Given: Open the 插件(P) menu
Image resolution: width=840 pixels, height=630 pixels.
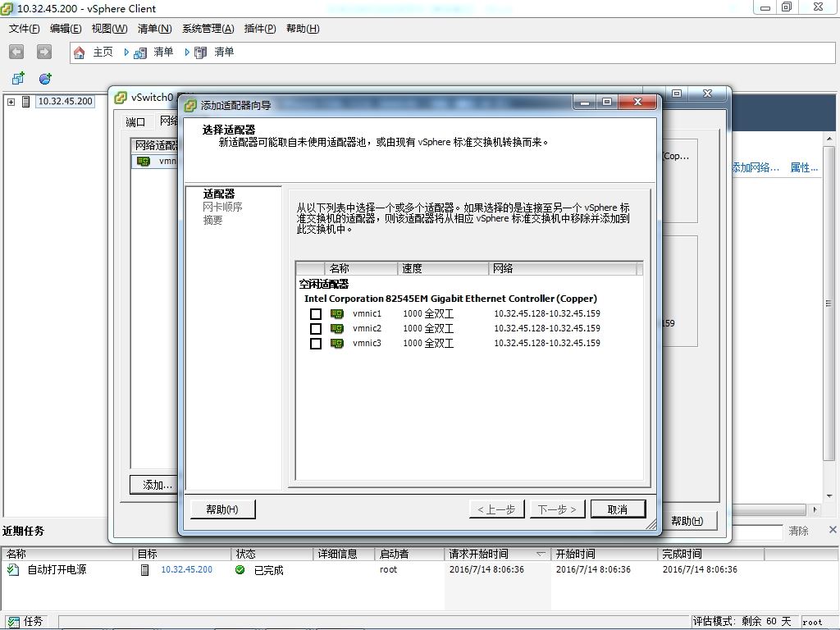Looking at the screenshot, I should [260, 29].
